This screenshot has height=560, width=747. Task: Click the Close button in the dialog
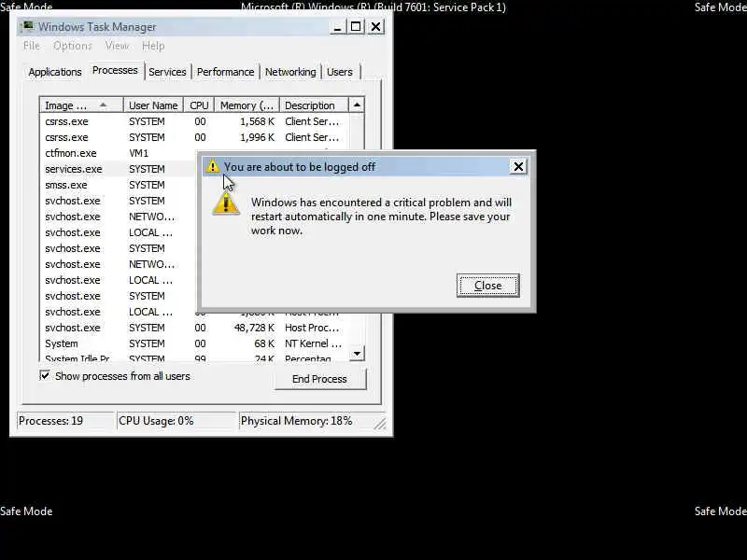pyautogui.click(x=487, y=286)
